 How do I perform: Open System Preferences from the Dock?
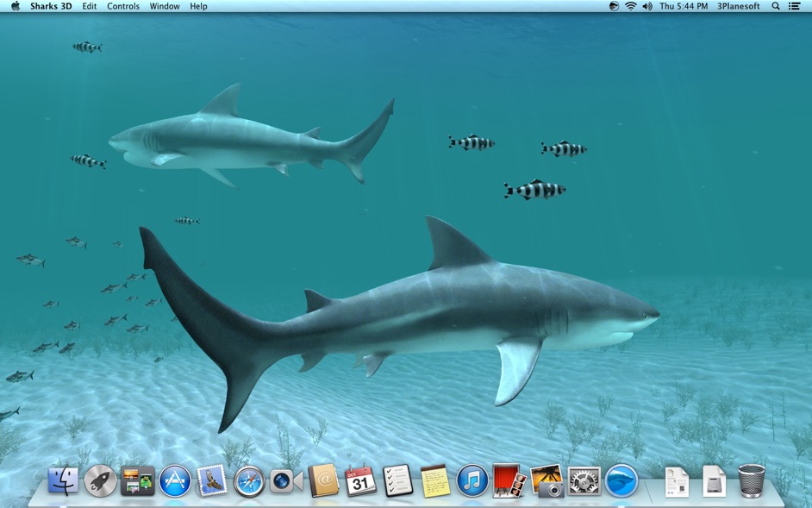(584, 483)
